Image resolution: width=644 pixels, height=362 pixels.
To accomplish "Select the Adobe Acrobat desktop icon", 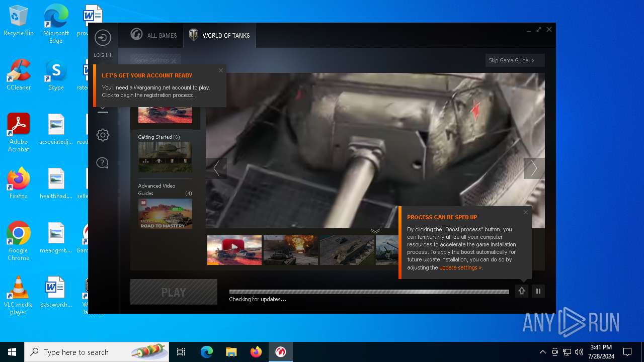I will point(19,133).
